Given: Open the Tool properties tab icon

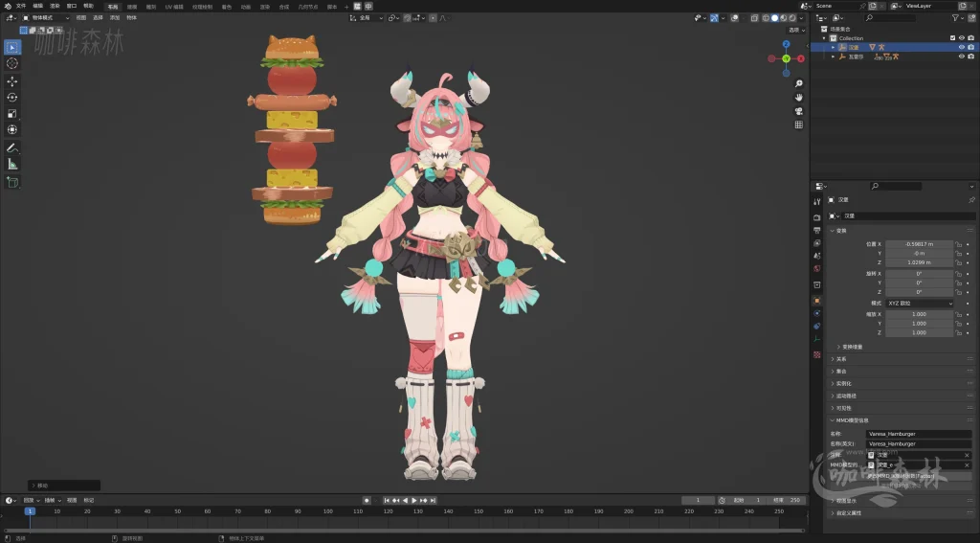Looking at the screenshot, I should point(817,201).
